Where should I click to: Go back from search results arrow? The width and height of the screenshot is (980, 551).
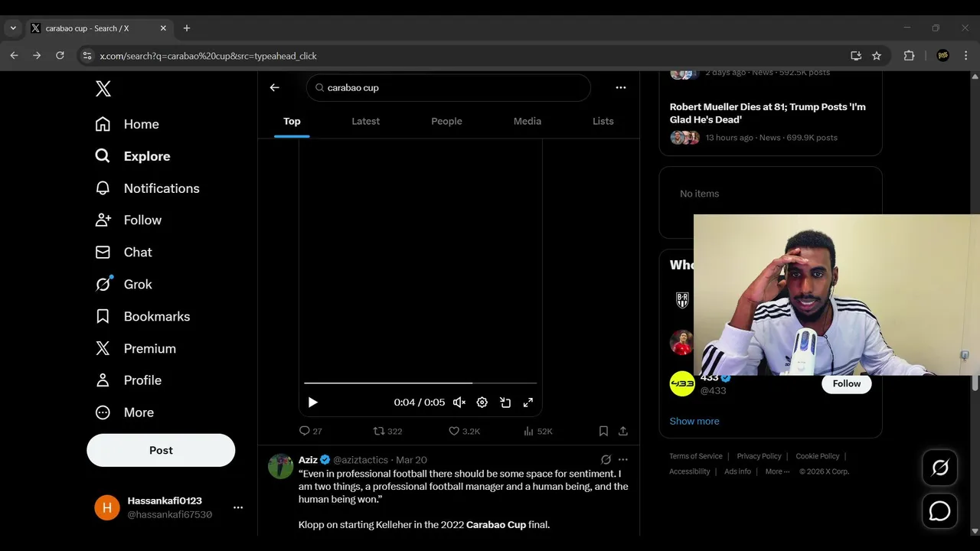point(274,87)
